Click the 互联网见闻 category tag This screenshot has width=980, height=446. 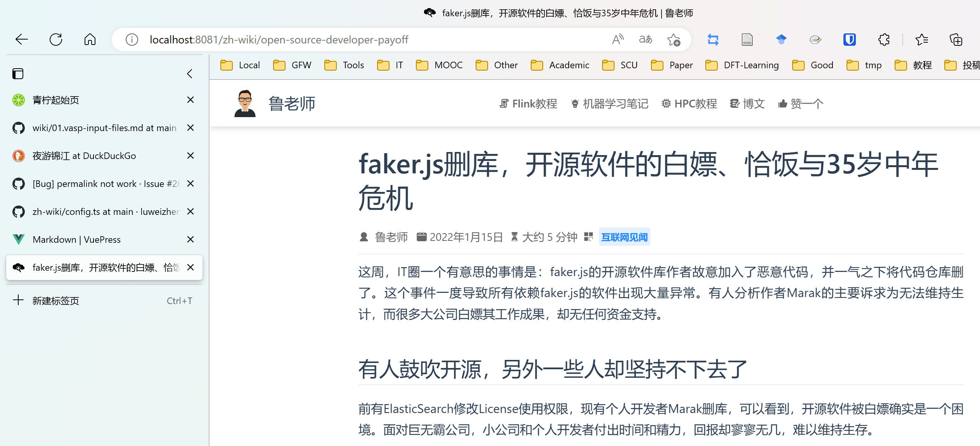pos(624,237)
